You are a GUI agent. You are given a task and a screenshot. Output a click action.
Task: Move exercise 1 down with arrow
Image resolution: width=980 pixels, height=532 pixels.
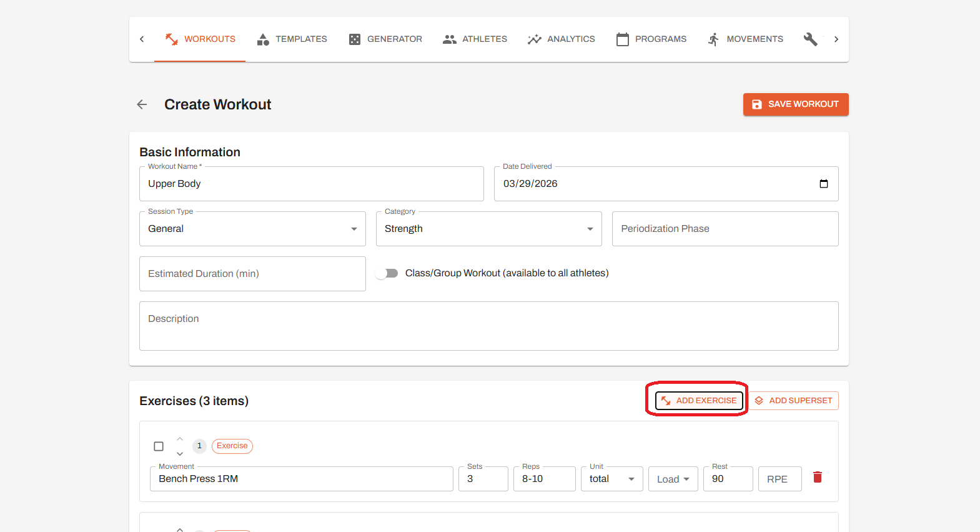pos(180,454)
